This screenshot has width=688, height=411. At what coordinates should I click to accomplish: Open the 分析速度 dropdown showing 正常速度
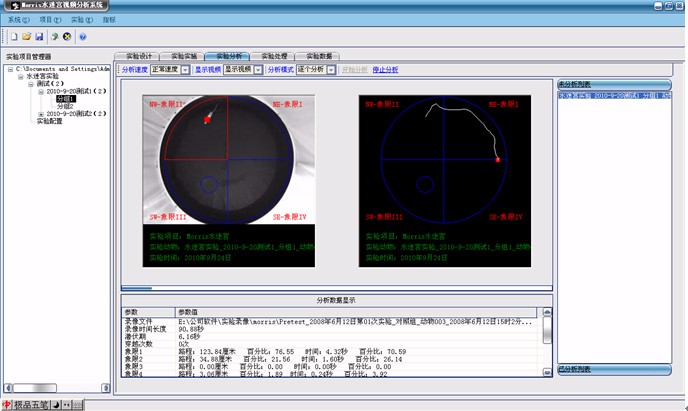tap(187, 70)
